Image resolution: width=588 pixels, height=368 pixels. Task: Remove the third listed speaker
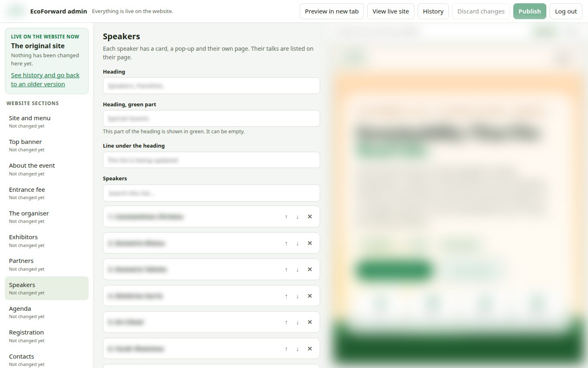(x=310, y=269)
